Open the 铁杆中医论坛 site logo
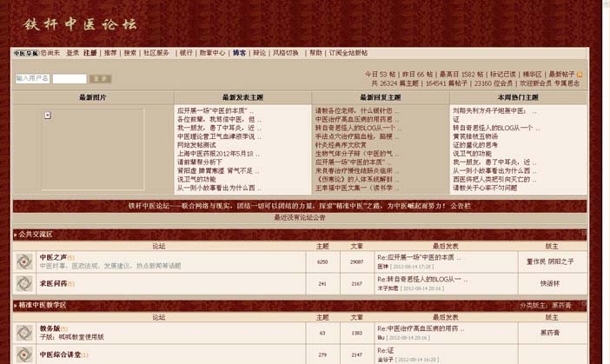610x364 pixels. coord(80,24)
